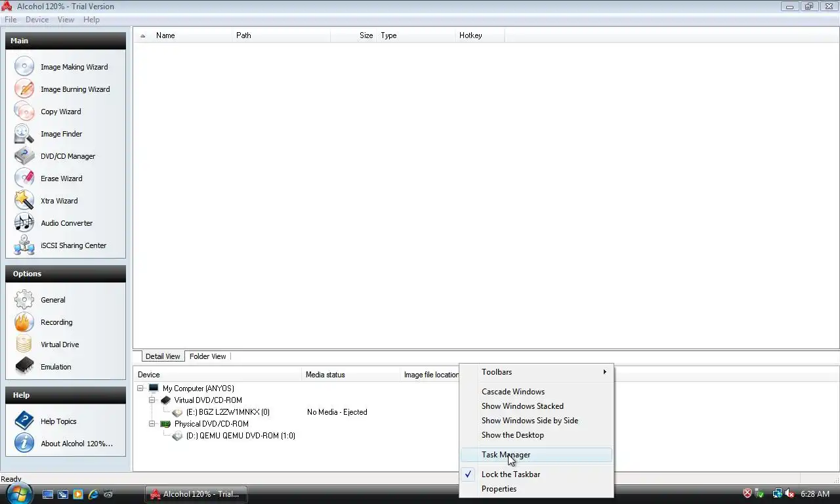Click the Safely Remove Hardware tray icon

[759, 493]
